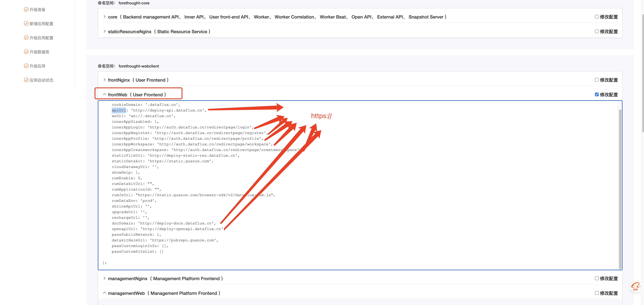The height and width of the screenshot is (305, 644).
Task: Click the frontWeb (User Frontend) title
Action: (x=137, y=95)
